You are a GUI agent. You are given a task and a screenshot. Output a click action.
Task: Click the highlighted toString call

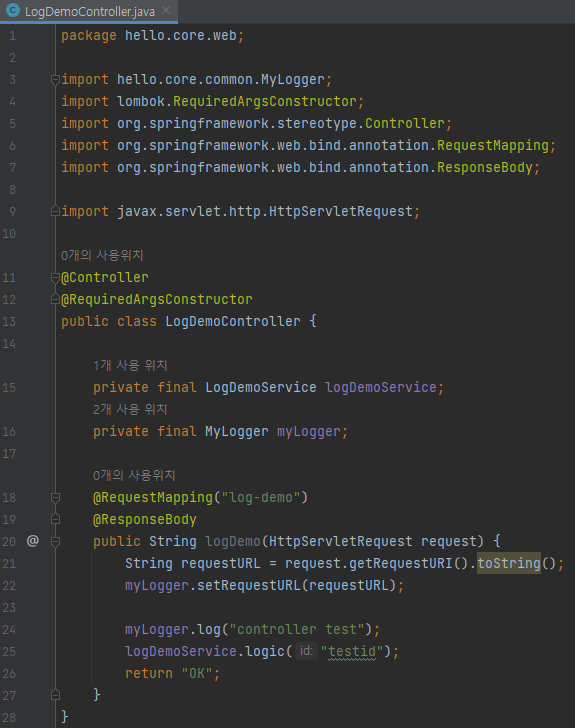(509, 563)
